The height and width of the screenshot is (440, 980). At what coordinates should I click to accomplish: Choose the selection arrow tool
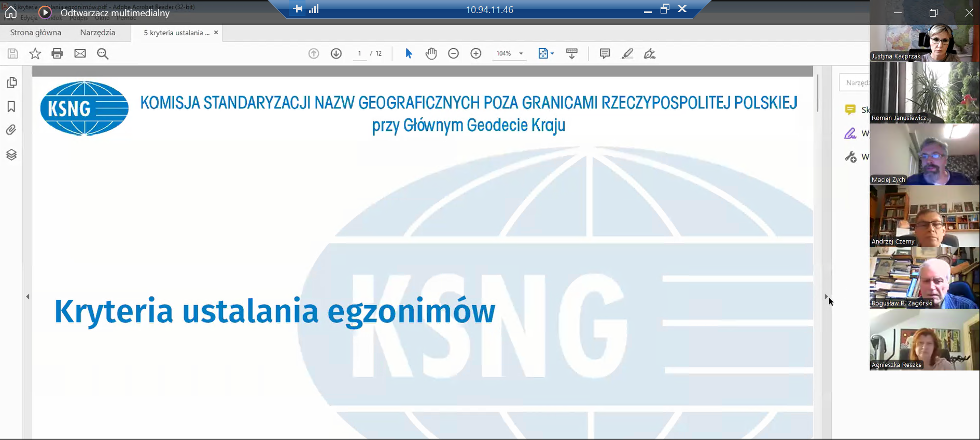[409, 53]
